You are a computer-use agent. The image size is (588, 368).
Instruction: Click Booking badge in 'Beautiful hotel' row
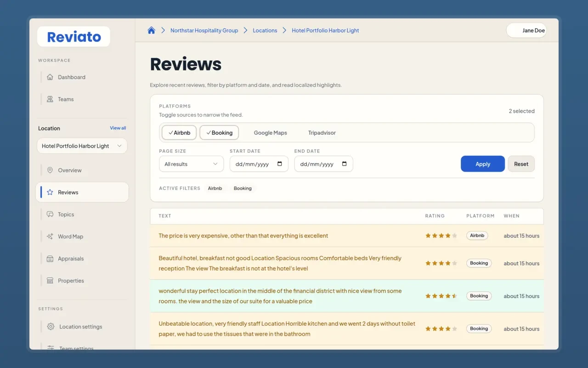point(479,263)
